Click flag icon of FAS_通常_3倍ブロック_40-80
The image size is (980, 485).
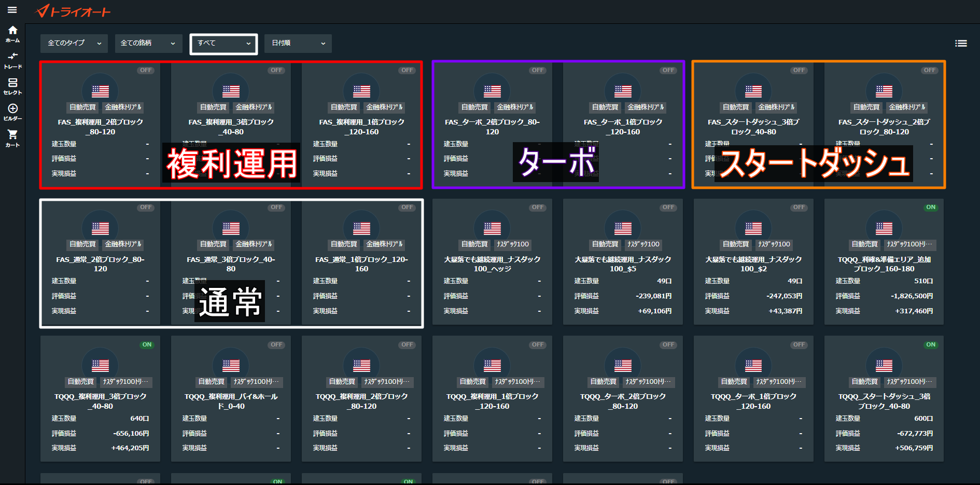(231, 228)
